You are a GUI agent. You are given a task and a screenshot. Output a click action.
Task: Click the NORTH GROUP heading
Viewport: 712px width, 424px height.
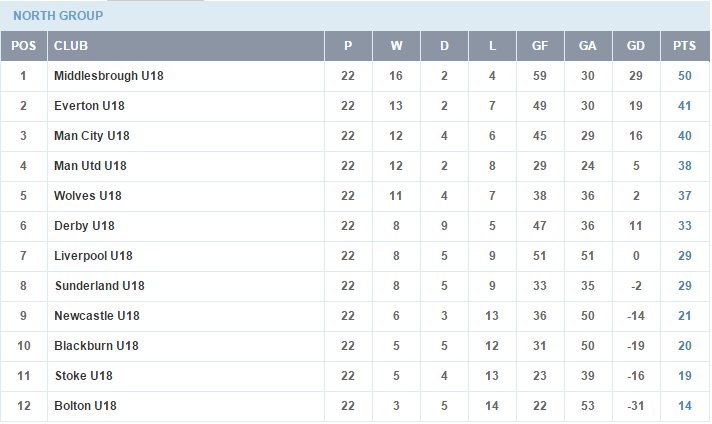pyautogui.click(x=58, y=16)
